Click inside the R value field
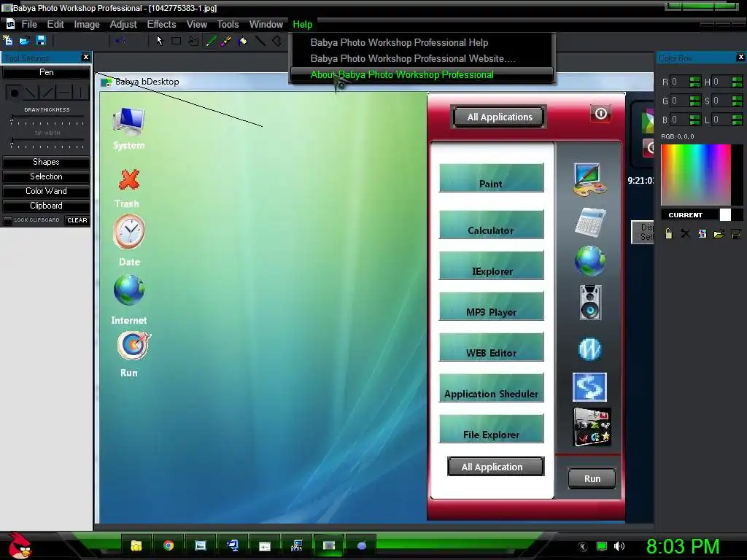Screen dimensions: 747x560 (x=679, y=82)
